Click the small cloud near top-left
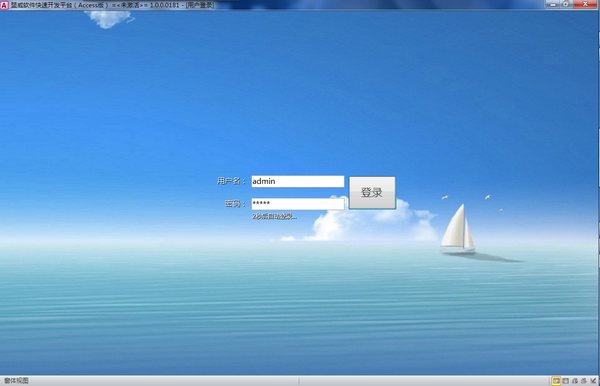The height and width of the screenshot is (386, 600). [109, 19]
